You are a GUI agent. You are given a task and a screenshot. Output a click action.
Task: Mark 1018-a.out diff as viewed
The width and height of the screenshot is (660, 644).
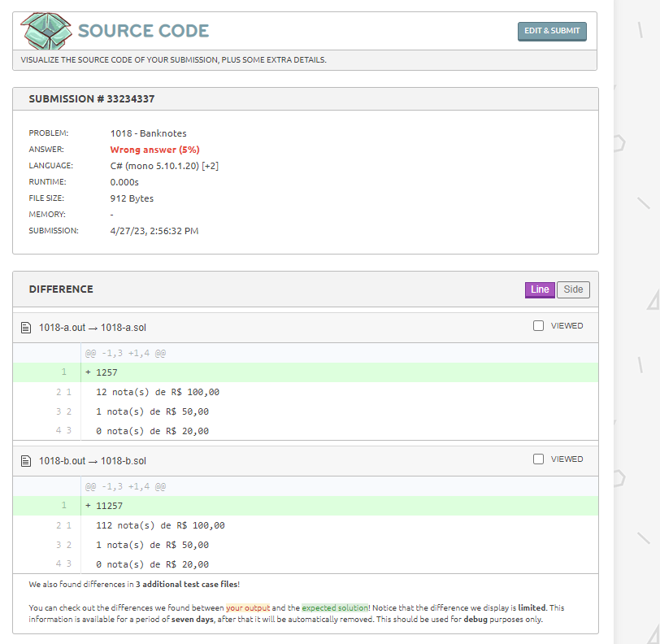(538, 325)
